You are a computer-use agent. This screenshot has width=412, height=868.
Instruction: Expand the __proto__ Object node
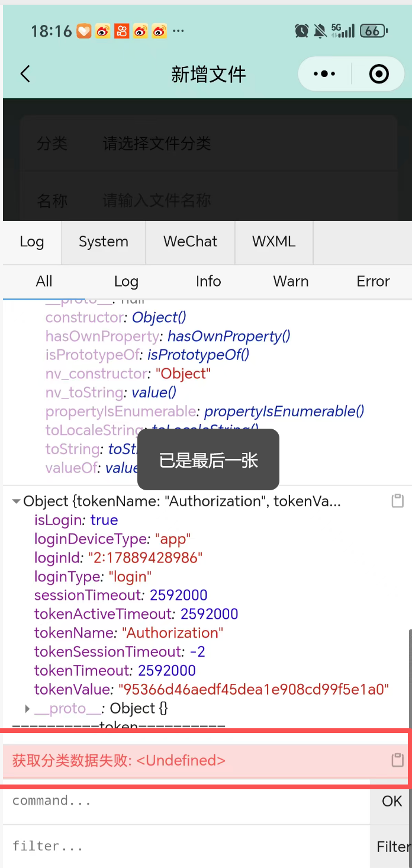(27, 708)
